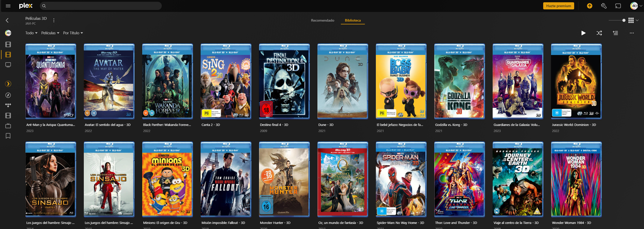644x229 pixels.
Task: Open the Ant-Man Quantumania poster
Action: (51, 81)
